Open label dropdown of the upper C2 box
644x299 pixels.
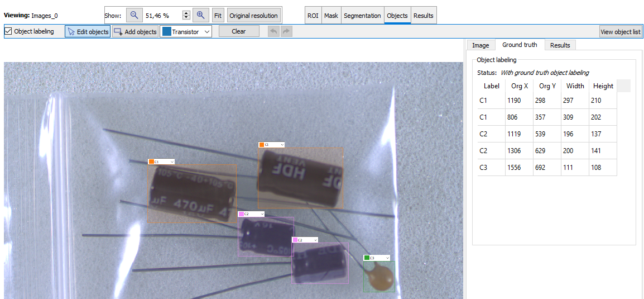click(x=261, y=214)
